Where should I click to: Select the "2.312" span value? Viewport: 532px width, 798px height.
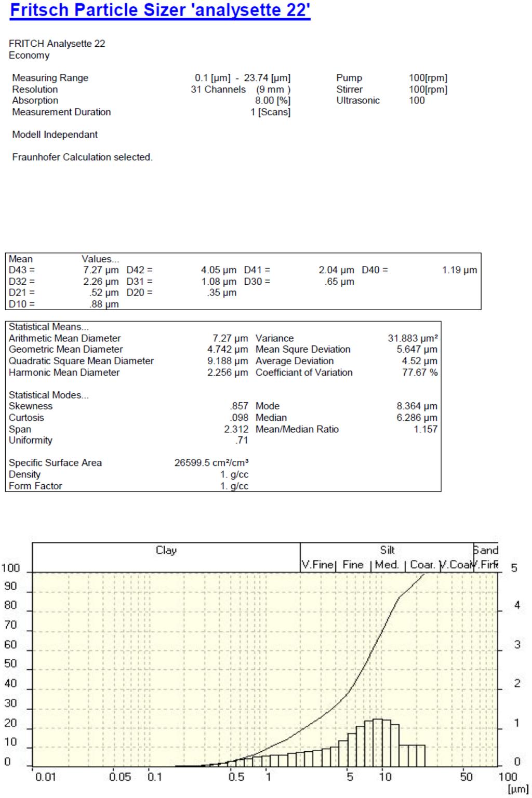coord(236,430)
